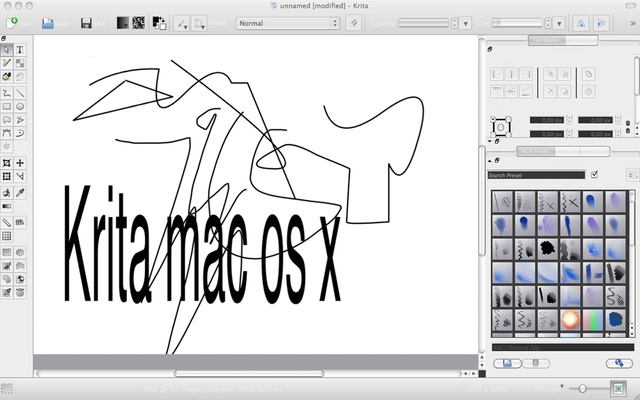Click the New document icon

12,23
